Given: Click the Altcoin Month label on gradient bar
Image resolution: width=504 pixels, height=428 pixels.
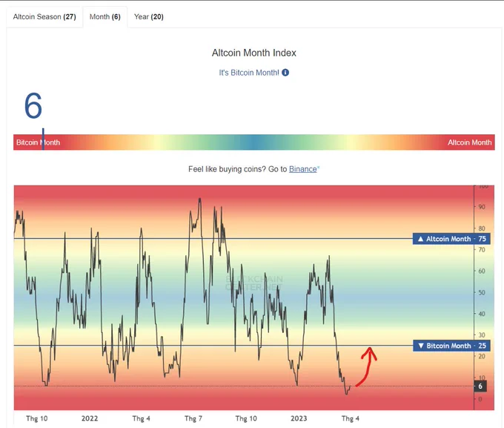Looking at the screenshot, I should point(470,142).
